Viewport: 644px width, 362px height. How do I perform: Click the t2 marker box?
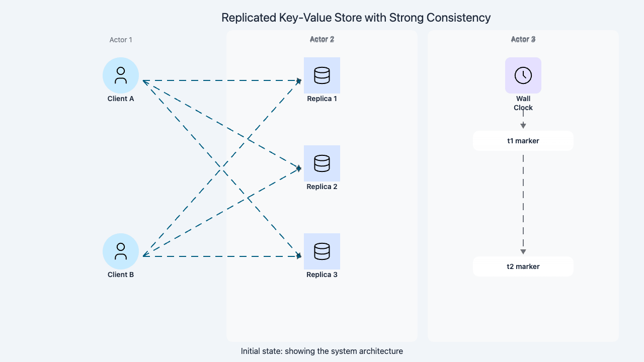pyautogui.click(x=523, y=266)
